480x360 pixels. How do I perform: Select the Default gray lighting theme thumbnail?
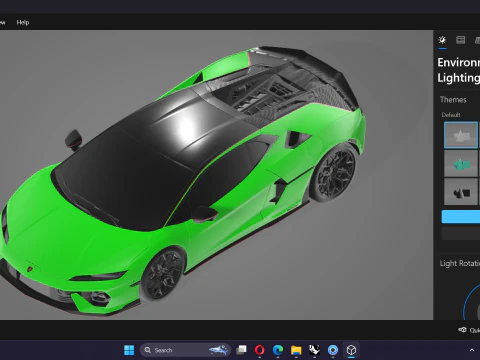point(461,135)
